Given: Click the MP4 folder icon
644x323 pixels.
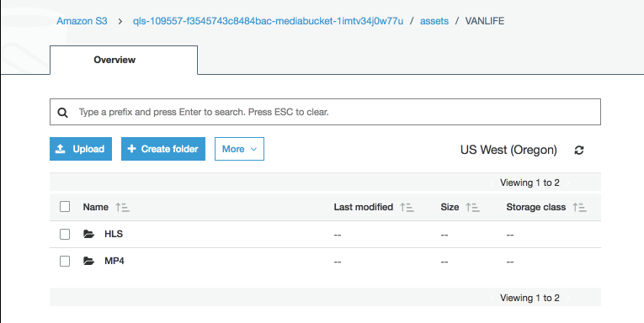Looking at the screenshot, I should click(x=88, y=261).
